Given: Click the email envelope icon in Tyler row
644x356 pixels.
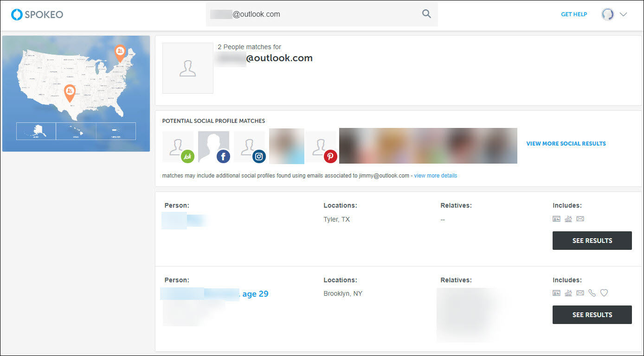Looking at the screenshot, I should click(x=580, y=219).
